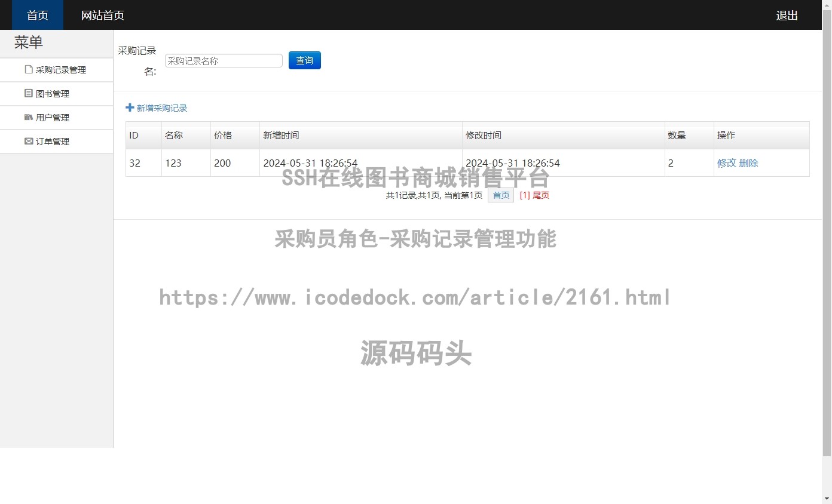The width and height of the screenshot is (832, 504).
Task: Click the 数量 column header
Action: tap(689, 136)
